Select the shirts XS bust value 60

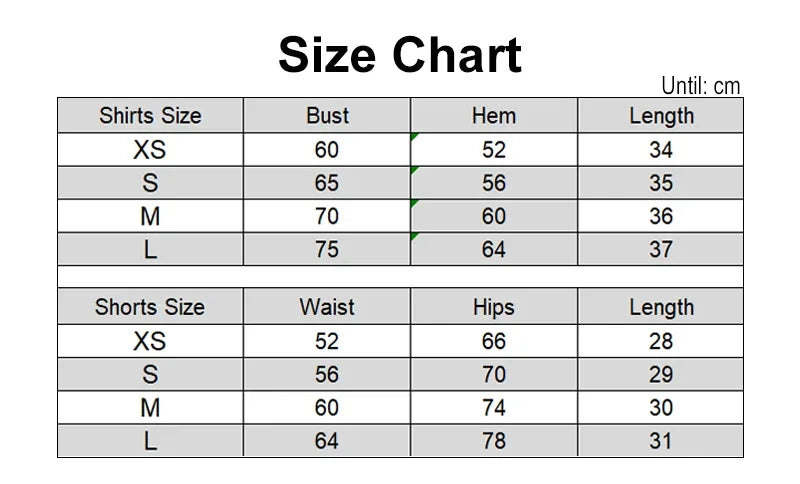click(327, 149)
